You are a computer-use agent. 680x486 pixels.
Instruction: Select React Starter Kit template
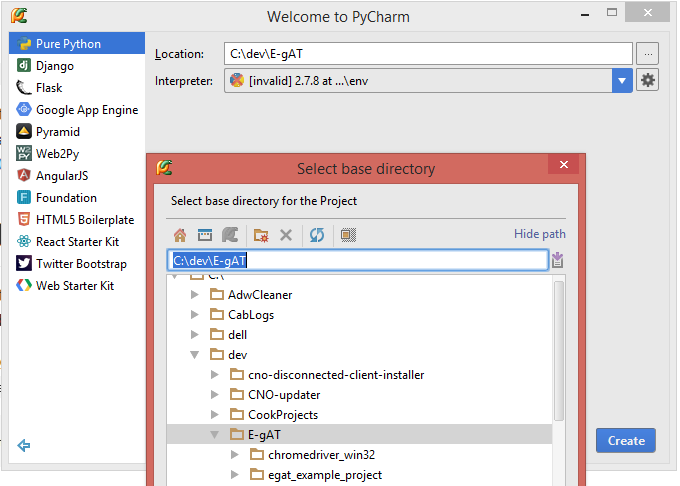pyautogui.click(x=77, y=241)
